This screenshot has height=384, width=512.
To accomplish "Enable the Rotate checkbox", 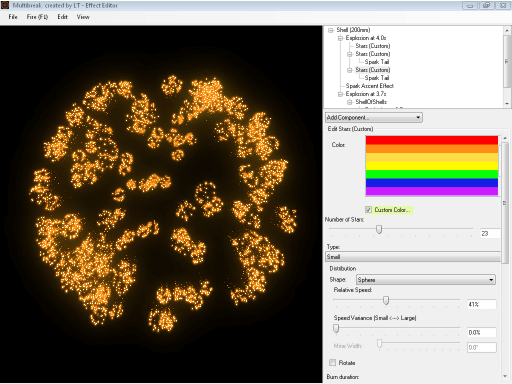I will 332,362.
